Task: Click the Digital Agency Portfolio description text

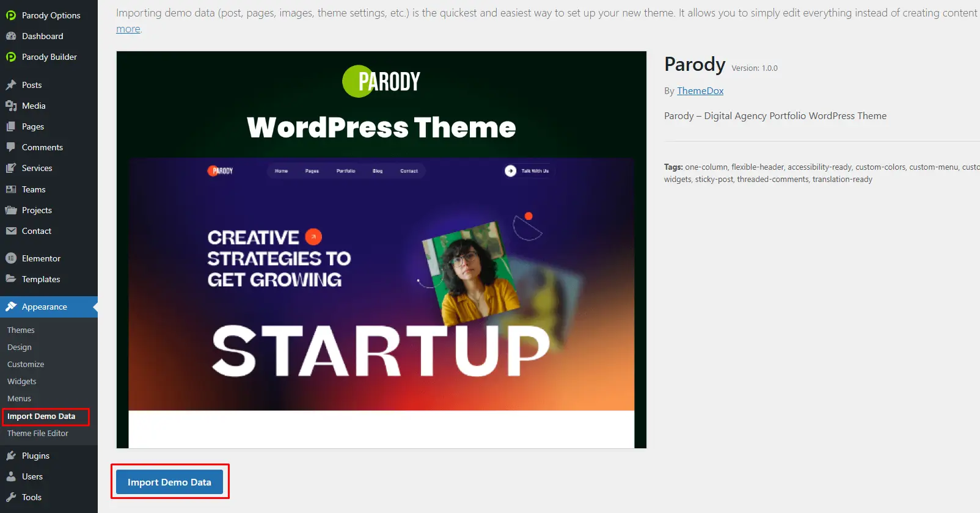Action: point(775,116)
